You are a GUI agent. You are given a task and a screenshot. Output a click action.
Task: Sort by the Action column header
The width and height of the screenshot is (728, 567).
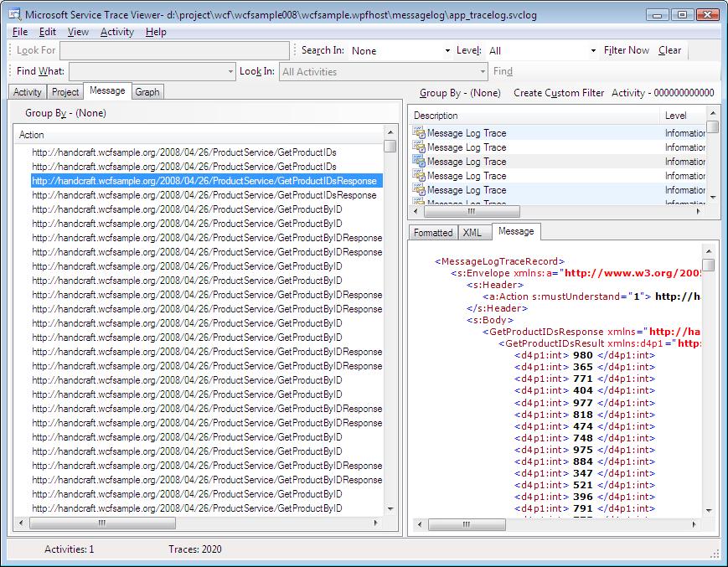click(199, 135)
